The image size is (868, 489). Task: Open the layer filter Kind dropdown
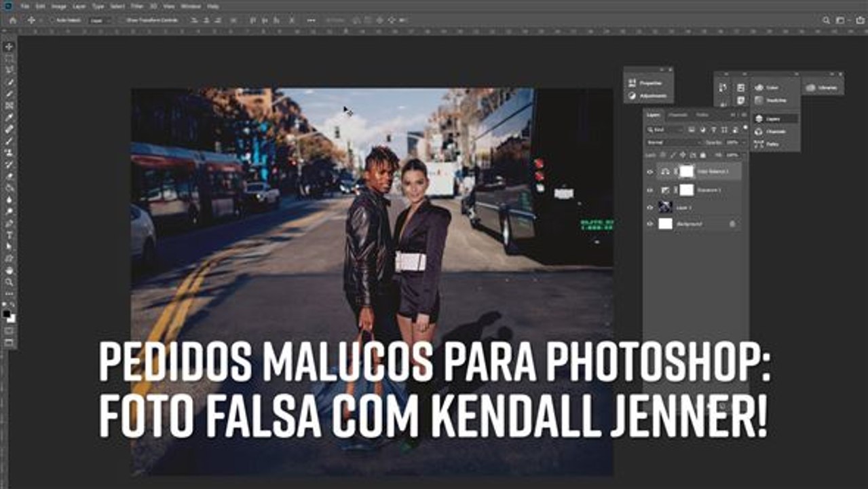pos(665,130)
